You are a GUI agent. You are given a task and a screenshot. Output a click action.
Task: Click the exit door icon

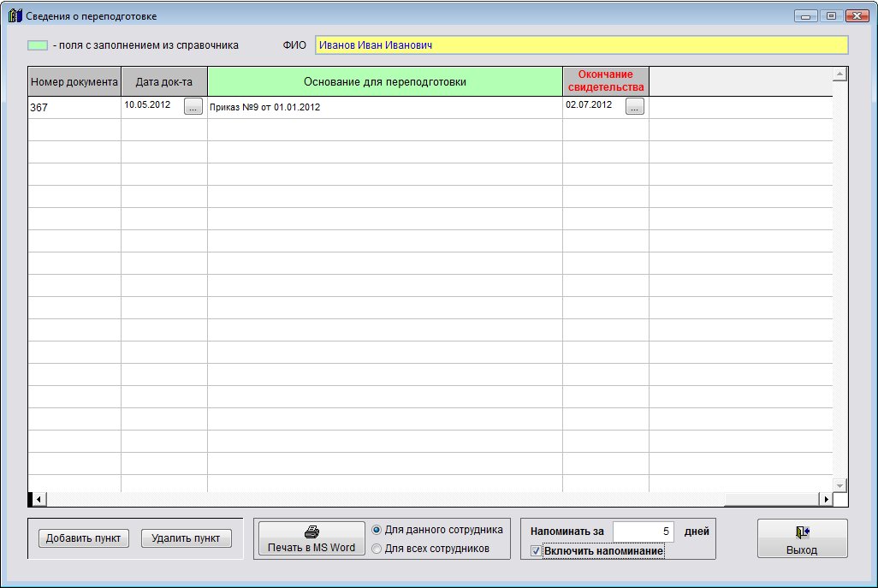802,532
